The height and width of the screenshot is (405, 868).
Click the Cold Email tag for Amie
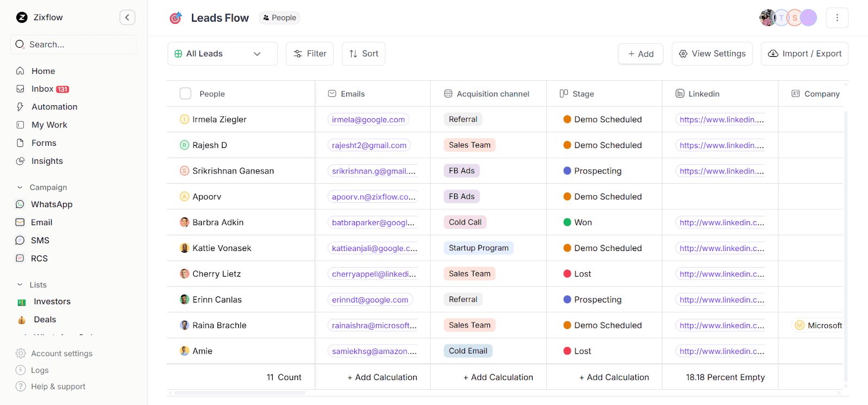468,351
